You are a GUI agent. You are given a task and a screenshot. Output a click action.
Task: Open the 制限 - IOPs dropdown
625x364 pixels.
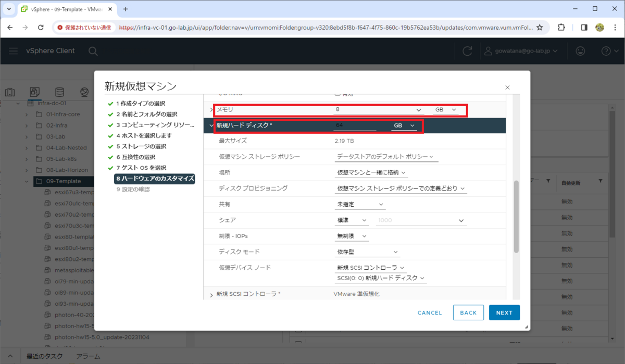pyautogui.click(x=352, y=236)
